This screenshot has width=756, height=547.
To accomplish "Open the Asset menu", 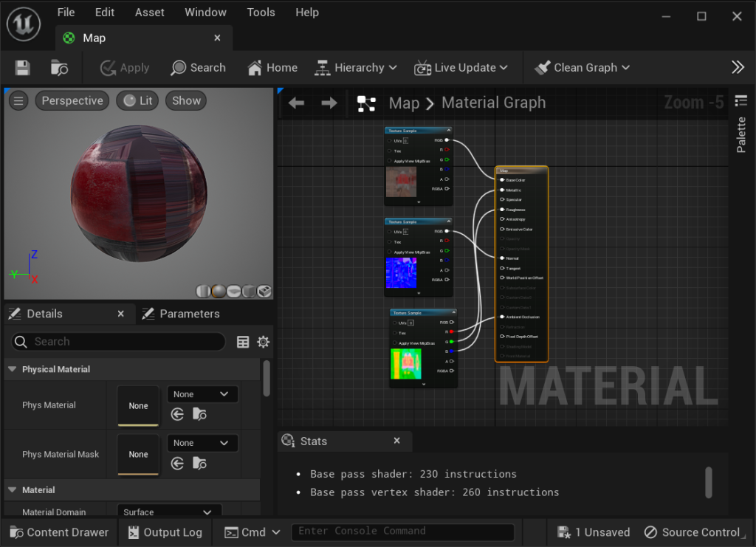I will click(x=150, y=13).
